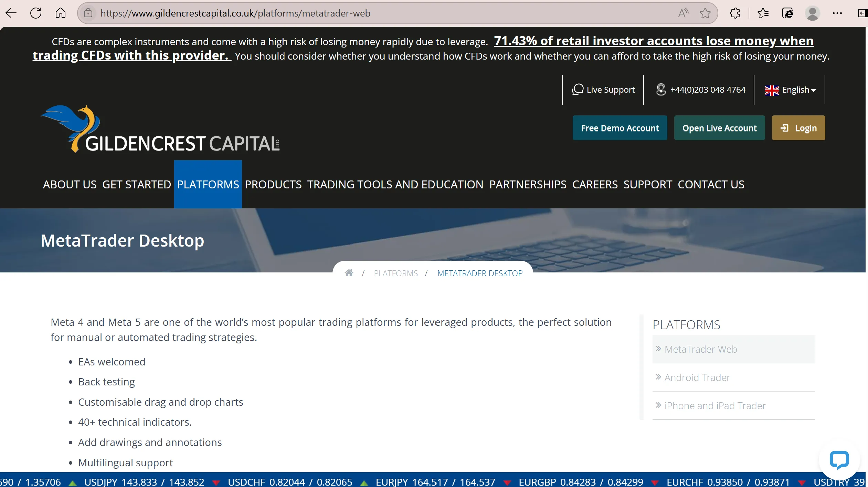Open MetaTrader Web in sidebar
The width and height of the screenshot is (868, 487).
point(733,349)
